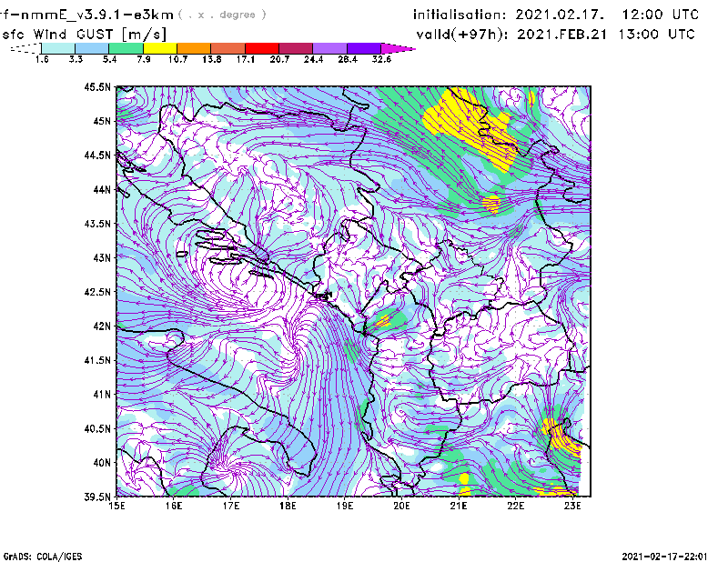Click the latitude label 43N
Image resolution: width=728 pixels, height=562 pixels.
[x=102, y=257]
